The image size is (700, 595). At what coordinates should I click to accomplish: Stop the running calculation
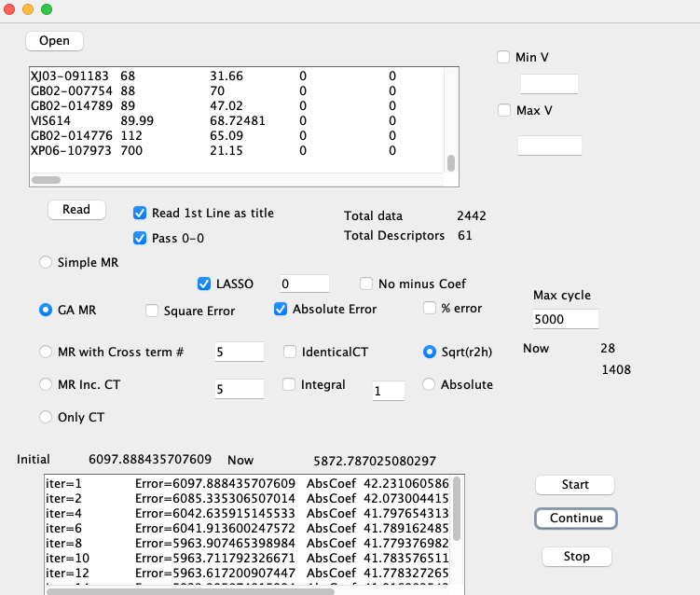click(x=576, y=557)
